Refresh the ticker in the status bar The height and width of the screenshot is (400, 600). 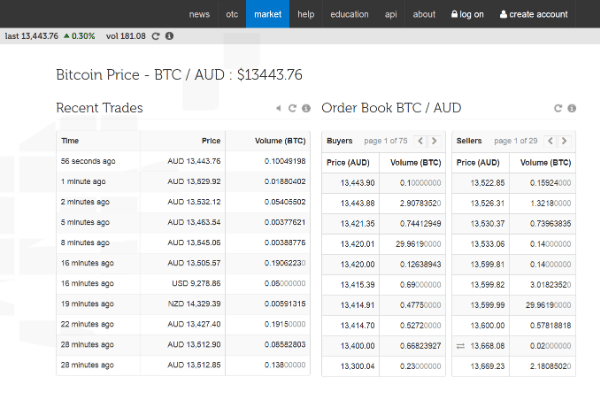tap(155, 36)
